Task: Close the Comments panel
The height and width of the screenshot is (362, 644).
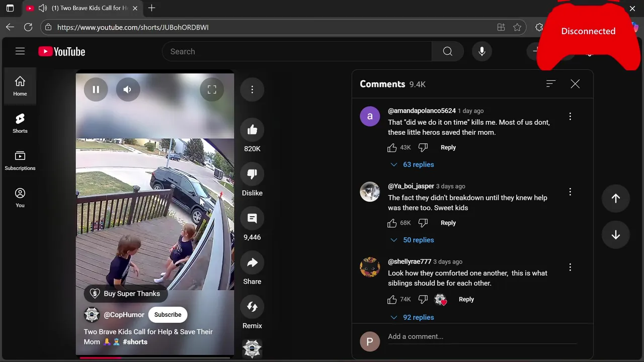Action: (x=575, y=84)
